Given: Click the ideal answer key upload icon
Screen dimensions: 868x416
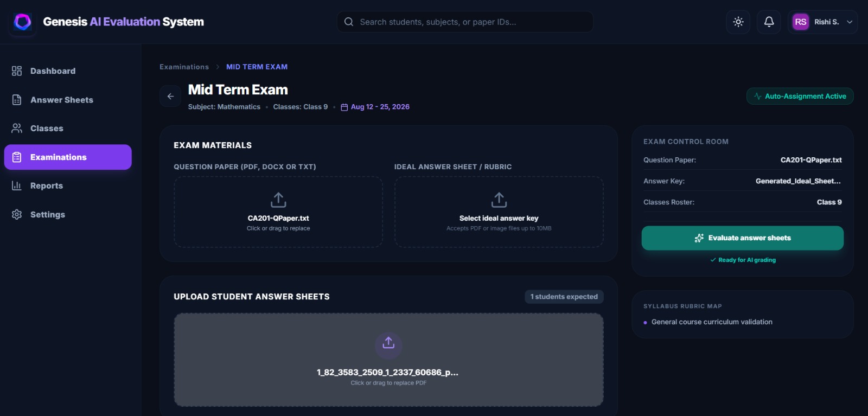Looking at the screenshot, I should tap(499, 200).
